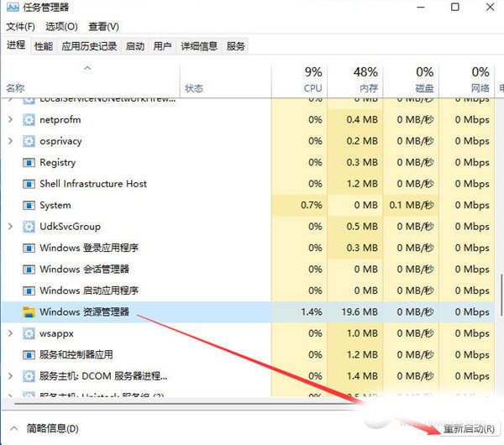This screenshot has width=504, height=445.
Task: Click the Shell Infrastructure Host icon
Action: click(x=29, y=184)
